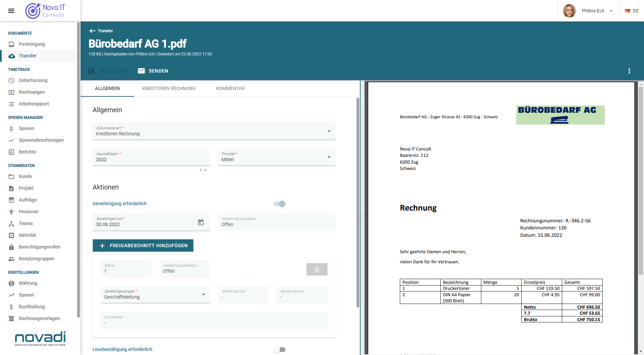Image resolution: width=644 pixels, height=355 pixels.
Task: Open Dokumentenart dropdown
Action: [x=214, y=131]
